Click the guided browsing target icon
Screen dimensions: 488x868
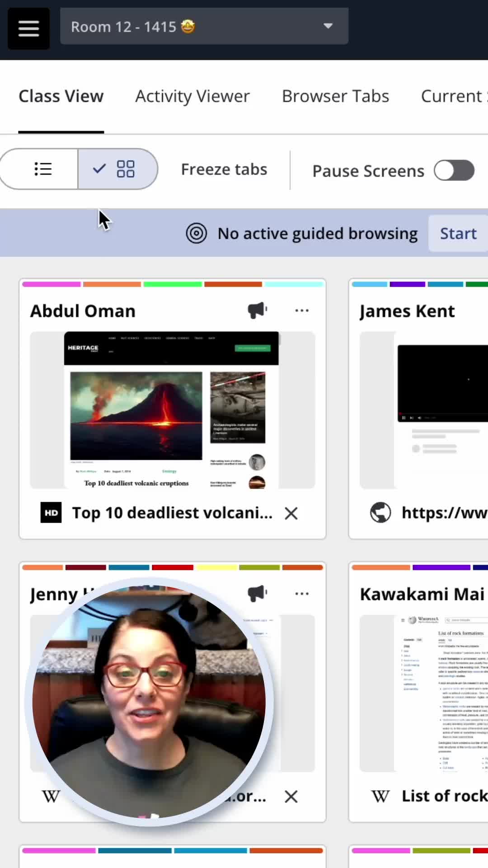click(197, 233)
